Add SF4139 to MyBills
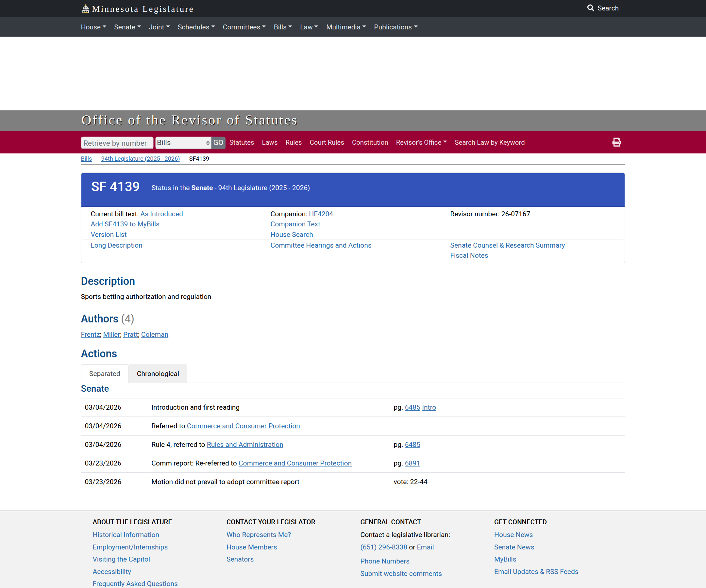This screenshot has width=706, height=588. pos(125,224)
